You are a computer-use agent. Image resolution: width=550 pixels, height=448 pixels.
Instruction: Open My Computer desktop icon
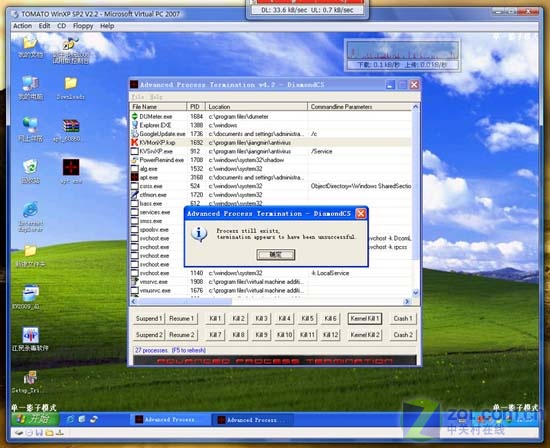(30, 84)
